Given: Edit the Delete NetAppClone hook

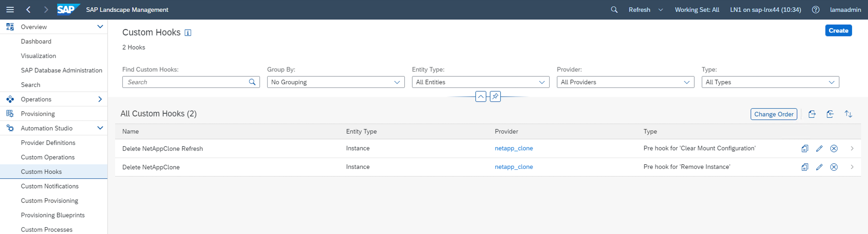Looking at the screenshot, I should pos(819,167).
